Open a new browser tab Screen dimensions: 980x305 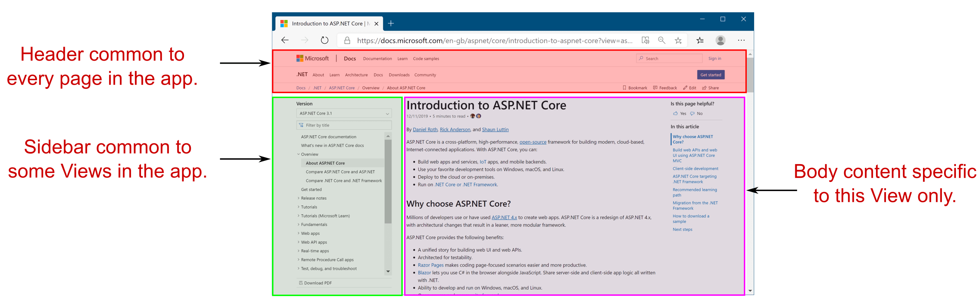click(391, 24)
